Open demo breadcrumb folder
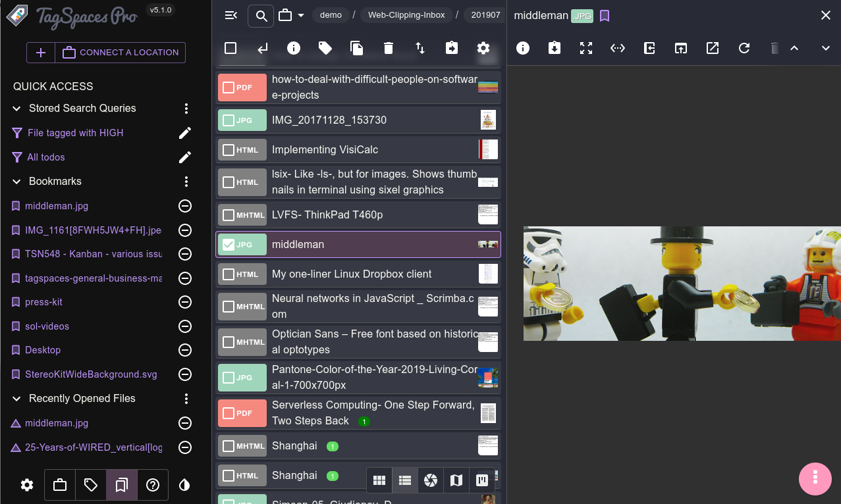Screen dimensions: 841x504 pyautogui.click(x=331, y=14)
